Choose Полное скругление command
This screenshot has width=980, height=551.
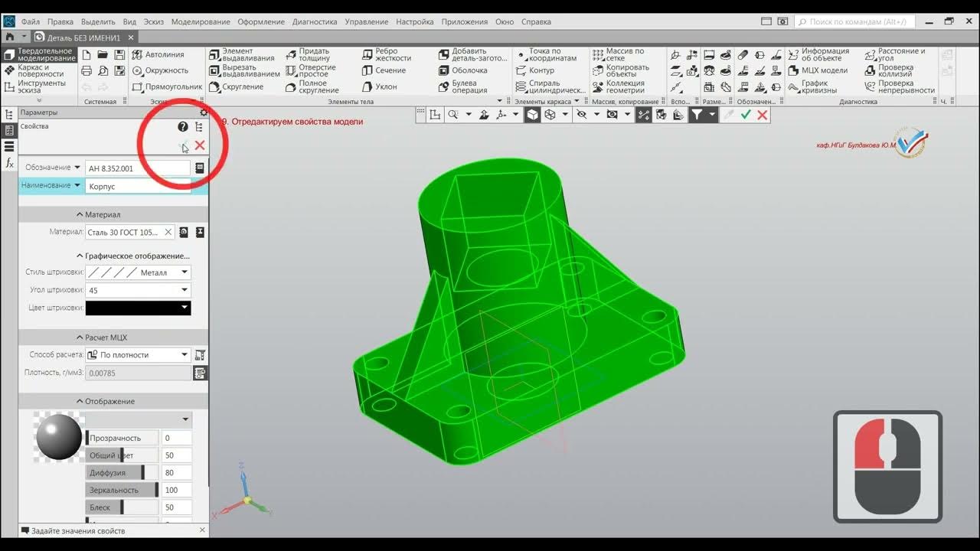[x=312, y=86]
